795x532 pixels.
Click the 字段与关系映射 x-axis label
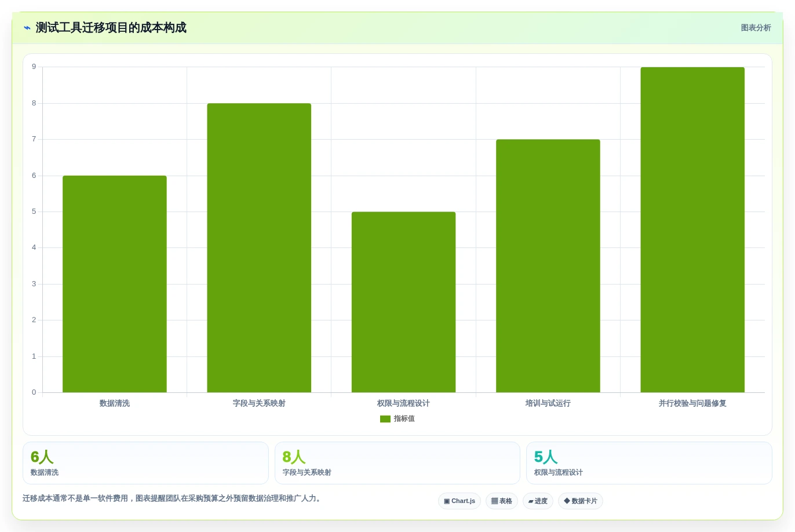259,403
